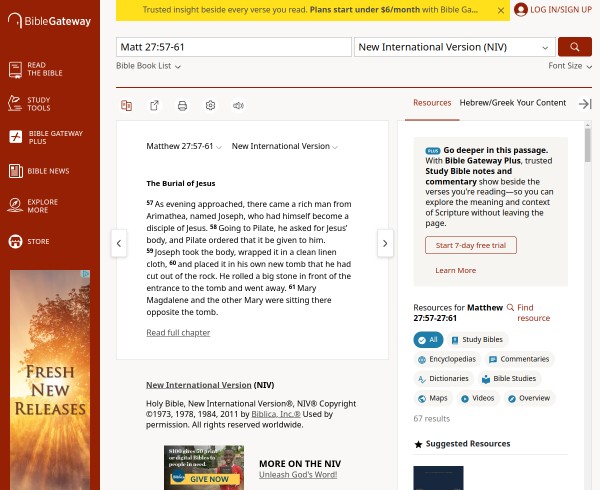The width and height of the screenshot is (600, 490).
Task: Open the Font Size dropdown
Action: (x=570, y=66)
